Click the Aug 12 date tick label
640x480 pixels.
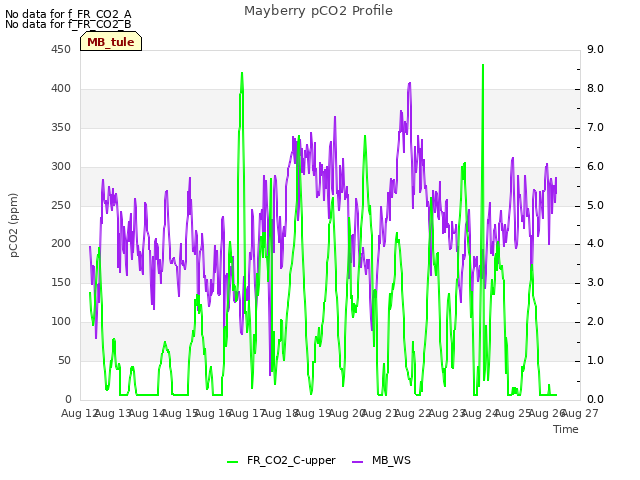click(x=79, y=414)
